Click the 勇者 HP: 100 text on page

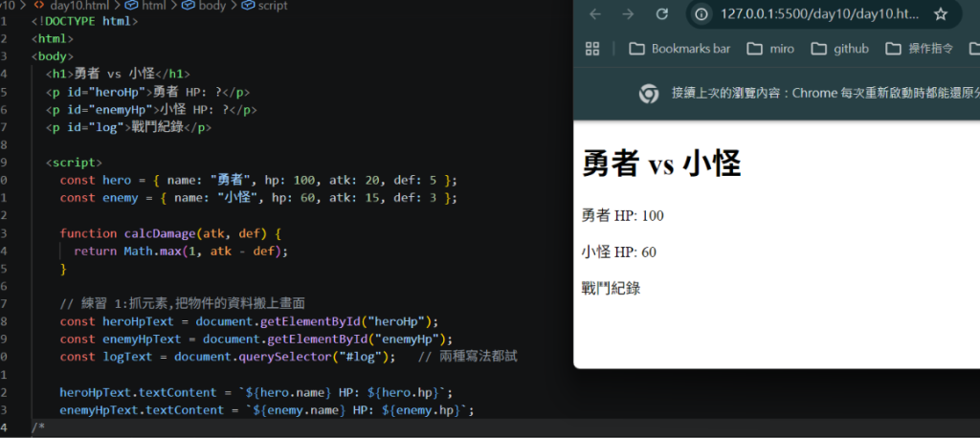click(x=622, y=216)
